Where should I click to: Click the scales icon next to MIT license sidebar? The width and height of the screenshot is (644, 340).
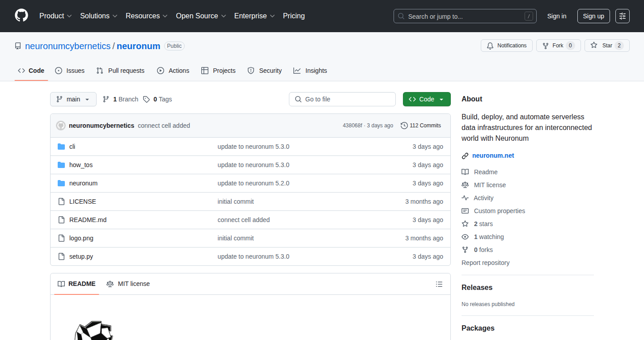point(465,185)
